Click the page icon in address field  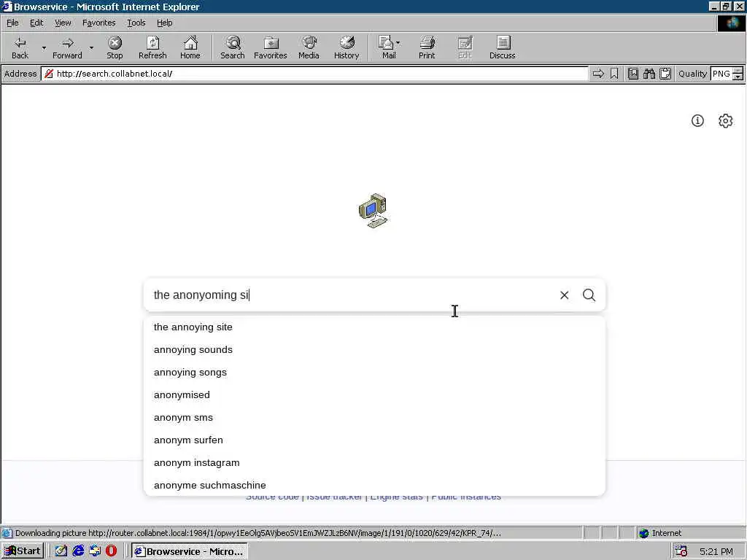[49, 74]
